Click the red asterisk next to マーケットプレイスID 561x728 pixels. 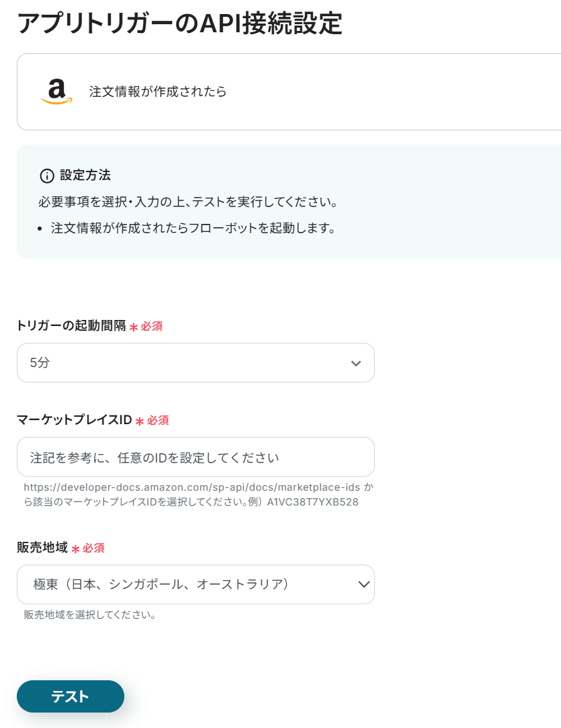(140, 421)
